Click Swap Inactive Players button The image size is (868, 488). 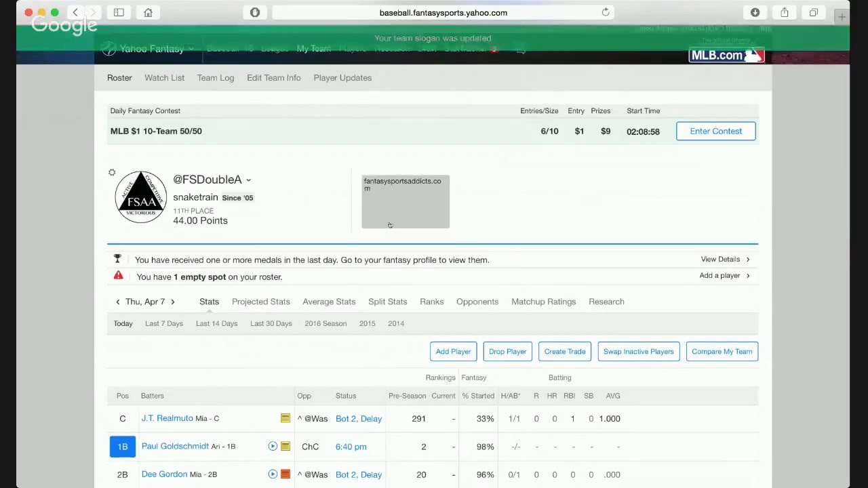coord(639,351)
